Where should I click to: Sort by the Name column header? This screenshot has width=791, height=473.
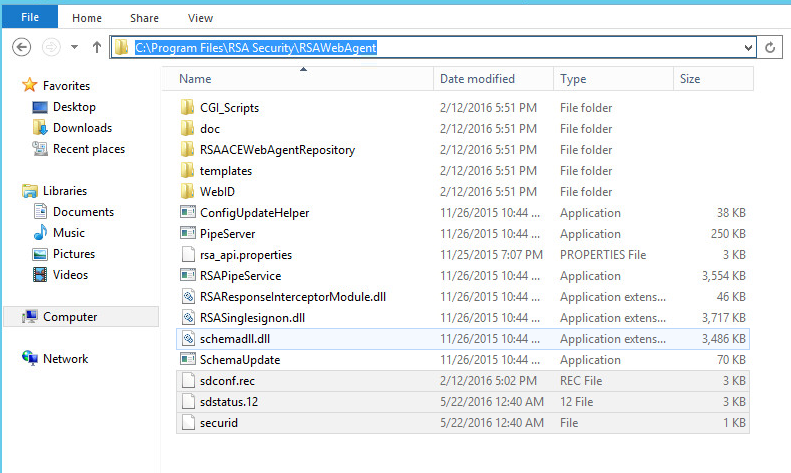(x=298, y=79)
